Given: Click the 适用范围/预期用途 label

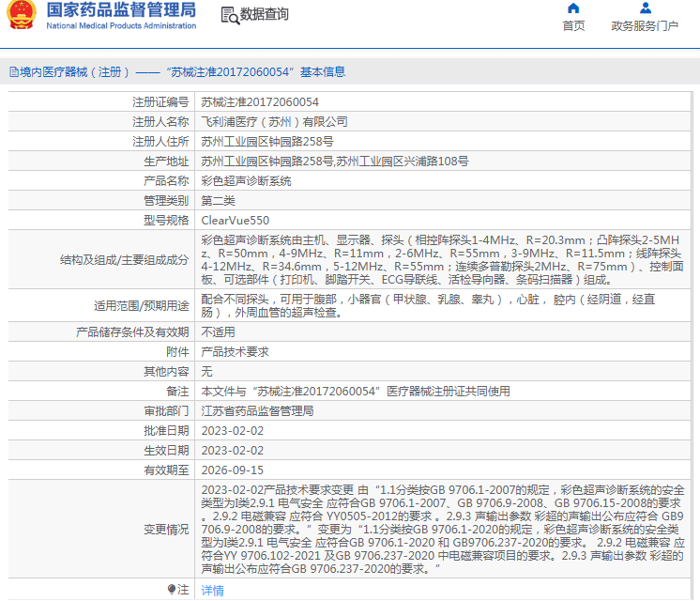Looking at the screenshot, I should point(142,306).
